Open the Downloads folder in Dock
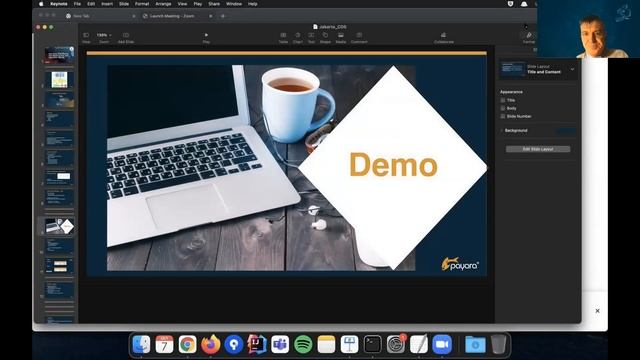Image resolution: width=640 pixels, height=360 pixels. (x=476, y=344)
